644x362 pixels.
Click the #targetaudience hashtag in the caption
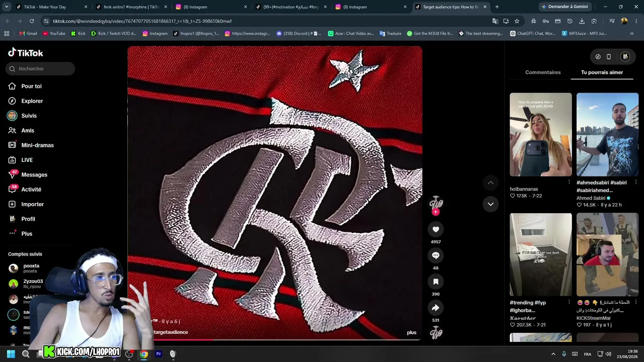170,332
